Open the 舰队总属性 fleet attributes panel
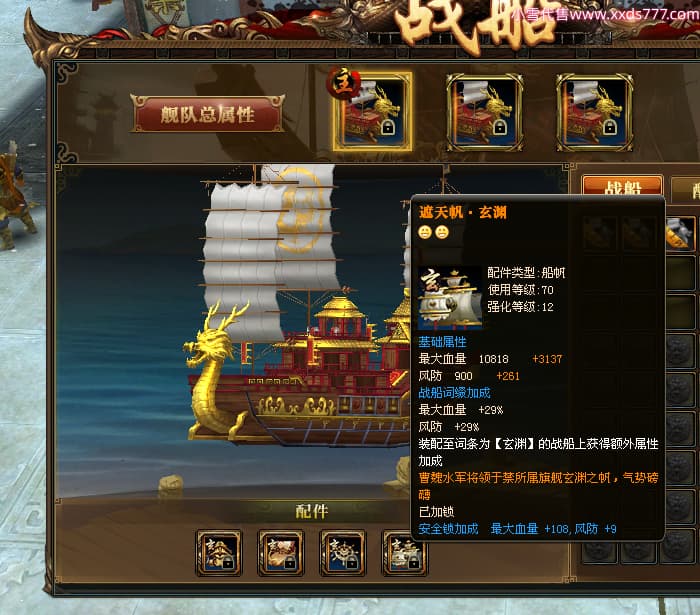The width and height of the screenshot is (700, 615). coord(208,114)
